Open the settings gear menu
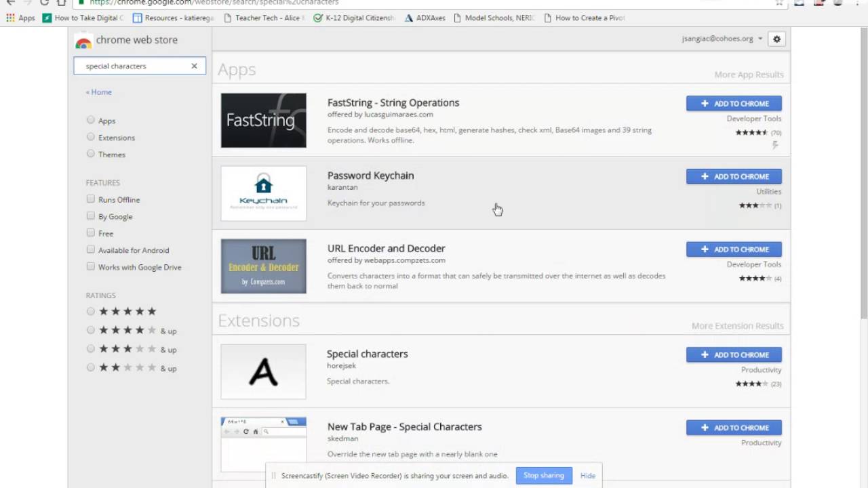The image size is (868, 488). [x=776, y=39]
